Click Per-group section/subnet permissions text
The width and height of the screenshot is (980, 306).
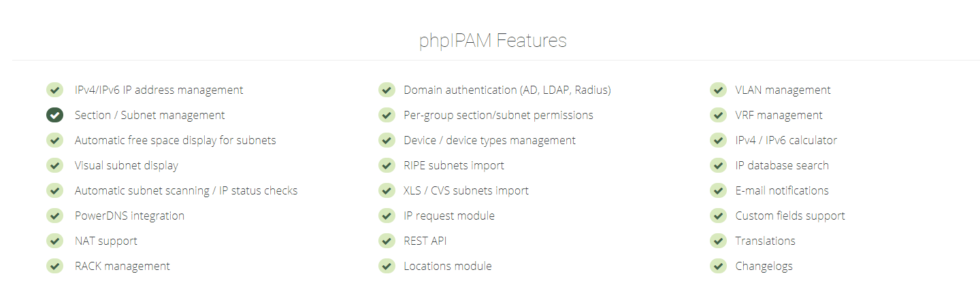click(498, 115)
